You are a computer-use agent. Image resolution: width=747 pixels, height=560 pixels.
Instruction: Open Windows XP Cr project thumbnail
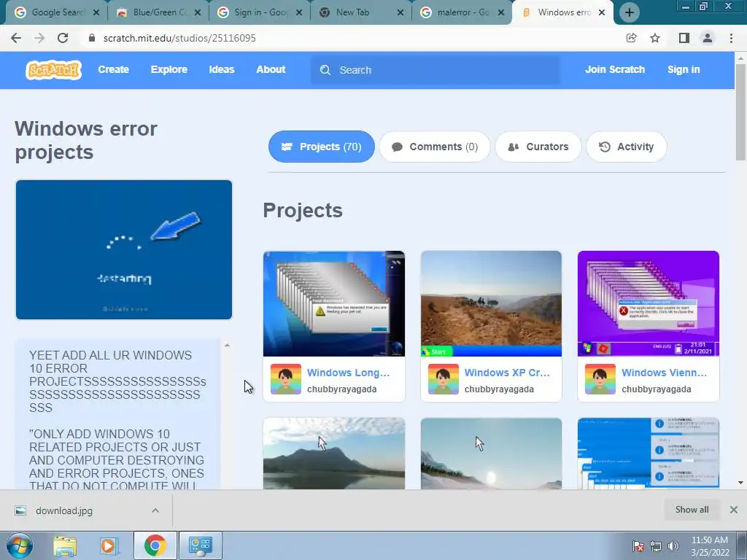[x=491, y=303]
